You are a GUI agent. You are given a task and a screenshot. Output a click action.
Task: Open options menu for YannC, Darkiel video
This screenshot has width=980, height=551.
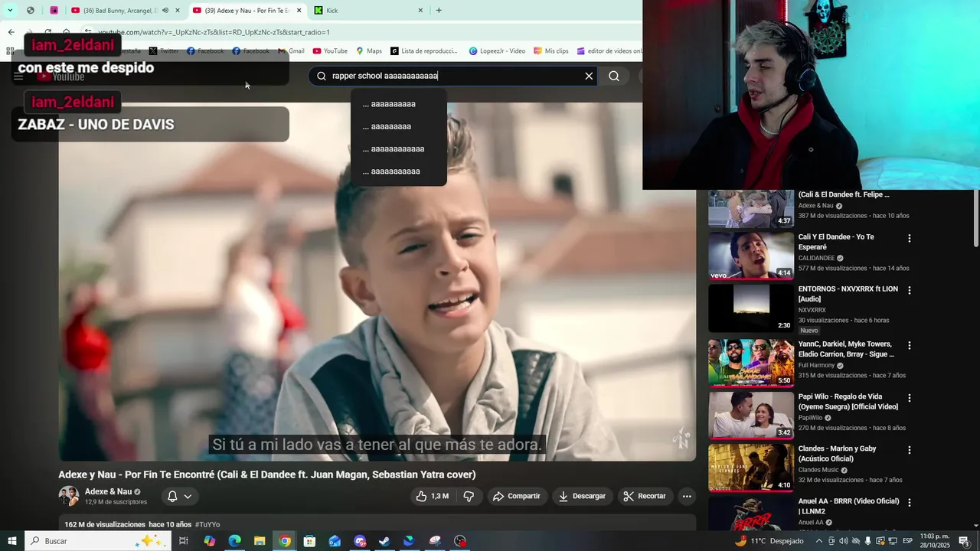point(910,346)
